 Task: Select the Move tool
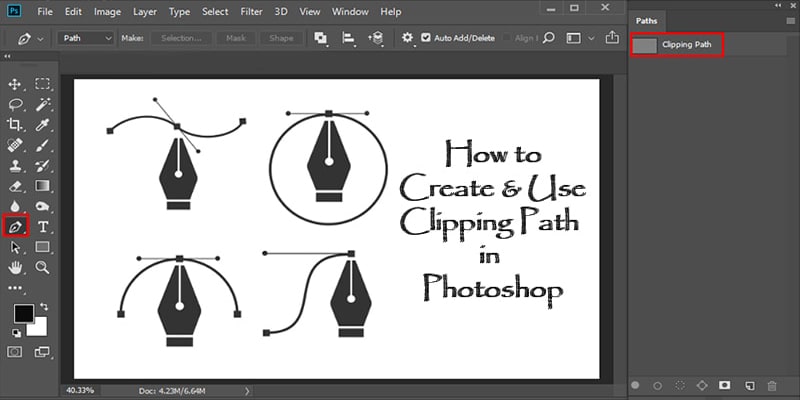point(14,84)
